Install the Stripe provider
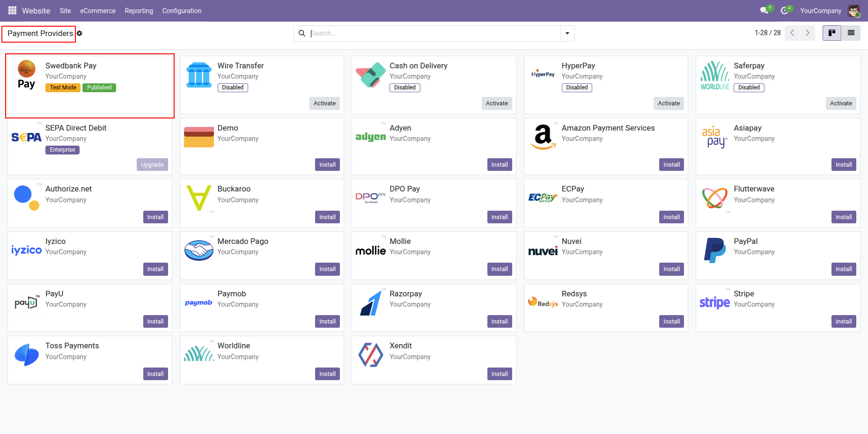The height and width of the screenshot is (434, 868). point(844,322)
